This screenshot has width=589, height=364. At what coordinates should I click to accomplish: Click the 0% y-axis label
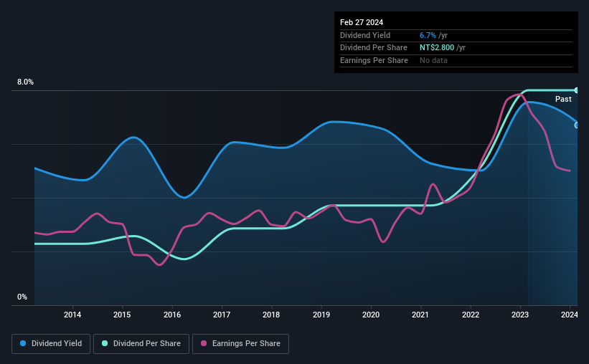[x=22, y=297]
